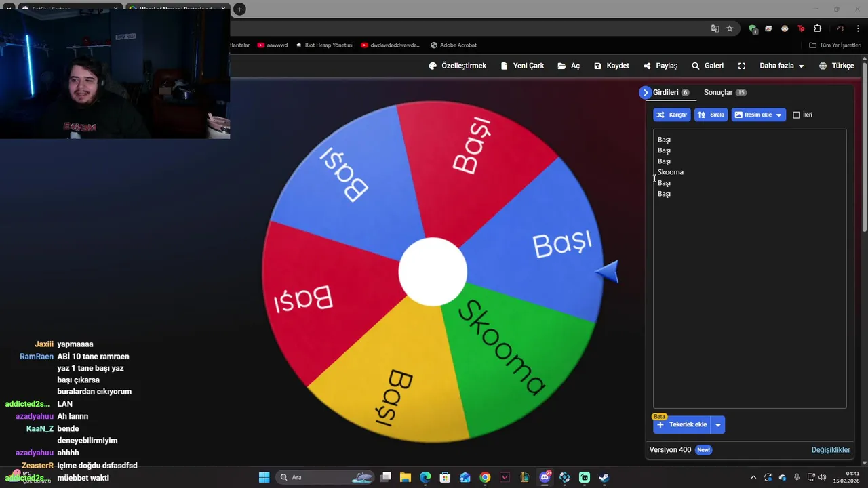Open the Windows Start menu

pos(264,477)
